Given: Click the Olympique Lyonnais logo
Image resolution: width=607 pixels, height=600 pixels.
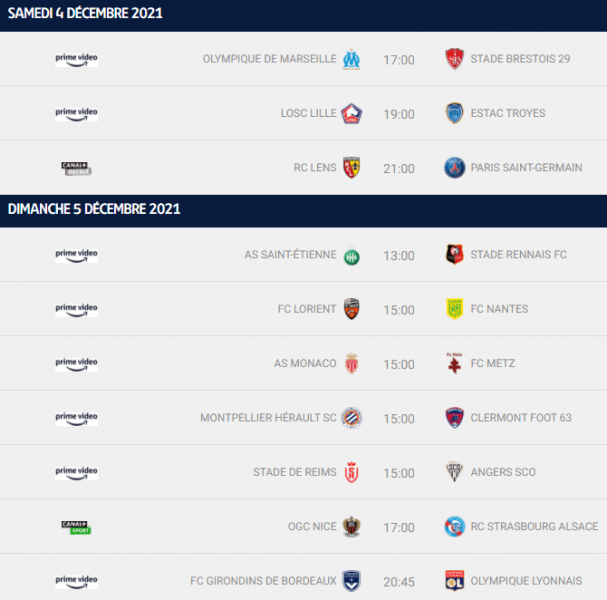Looking at the screenshot, I should [455, 580].
